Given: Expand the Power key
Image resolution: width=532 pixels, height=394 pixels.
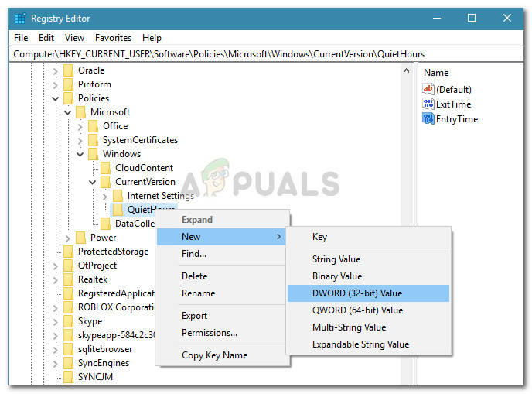Looking at the screenshot, I should (67, 238).
